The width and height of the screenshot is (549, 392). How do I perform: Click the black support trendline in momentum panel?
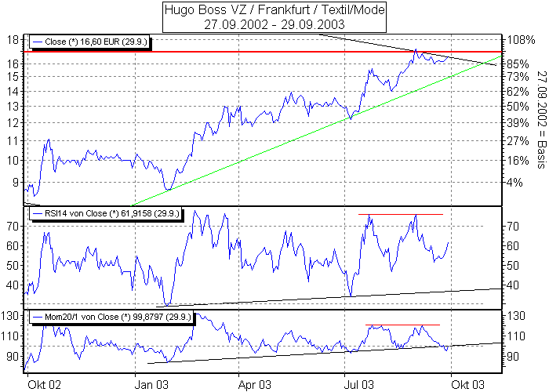[325, 353]
